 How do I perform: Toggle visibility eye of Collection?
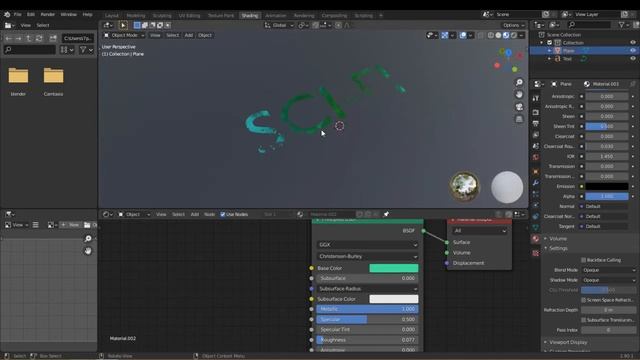[x=633, y=42]
